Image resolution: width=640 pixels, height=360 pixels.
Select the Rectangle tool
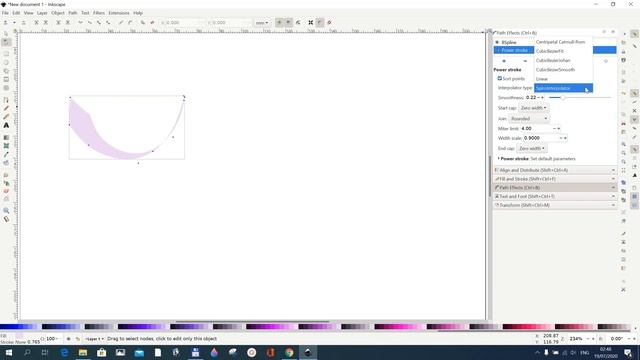click(x=6, y=54)
